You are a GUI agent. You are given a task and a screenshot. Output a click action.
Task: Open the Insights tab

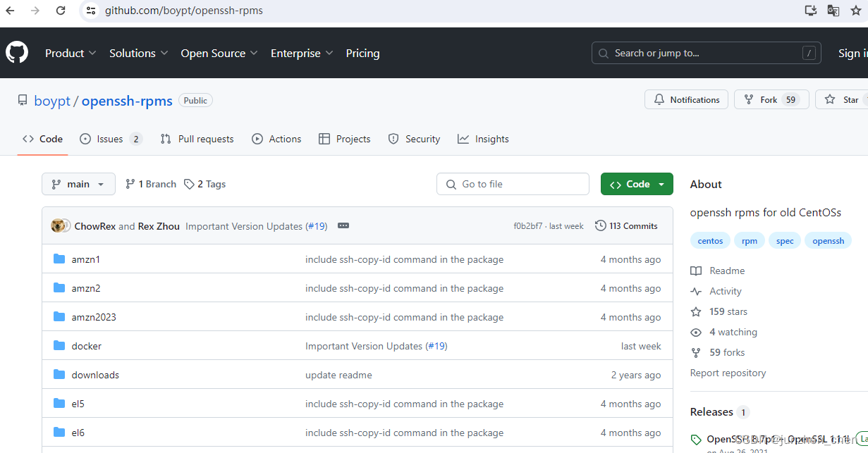click(x=483, y=139)
